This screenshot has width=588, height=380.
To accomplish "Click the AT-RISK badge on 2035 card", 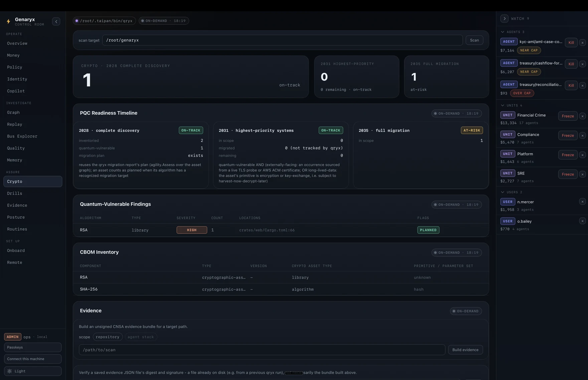I will coord(472,131).
